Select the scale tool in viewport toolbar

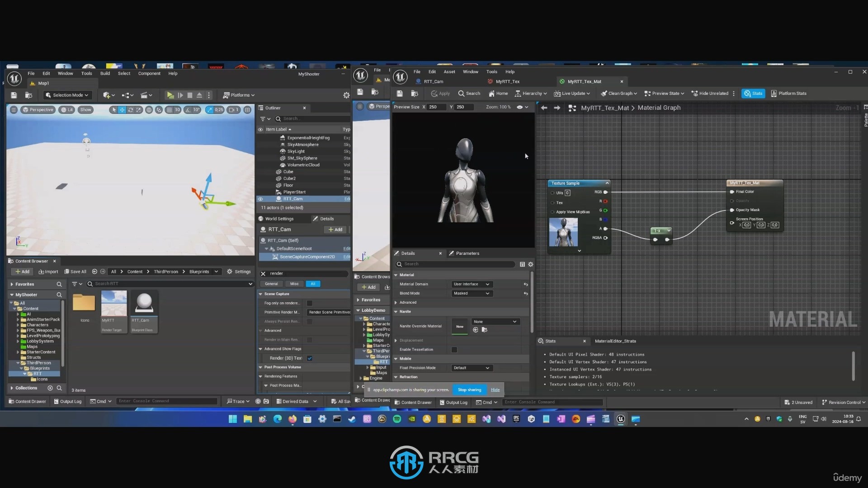(x=139, y=110)
